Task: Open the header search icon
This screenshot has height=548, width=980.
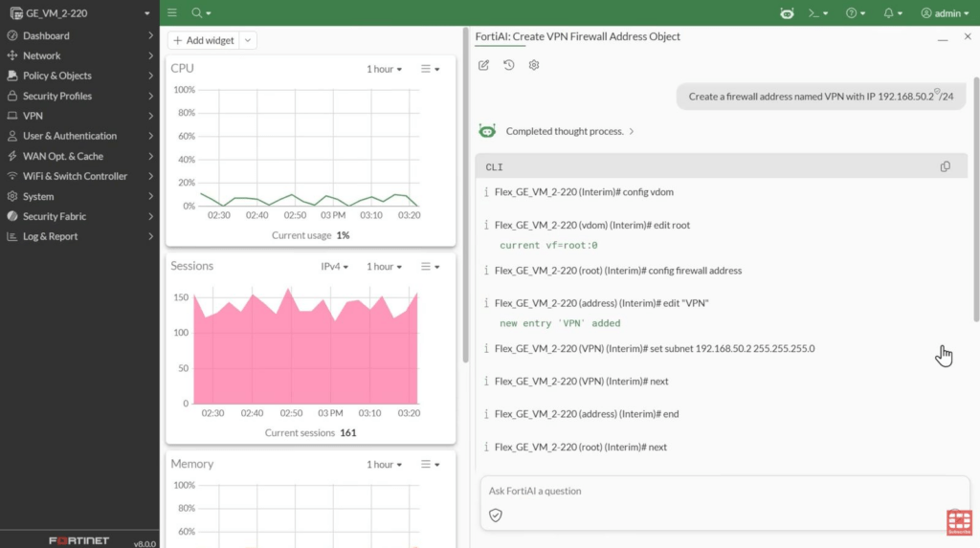Action: pyautogui.click(x=201, y=13)
